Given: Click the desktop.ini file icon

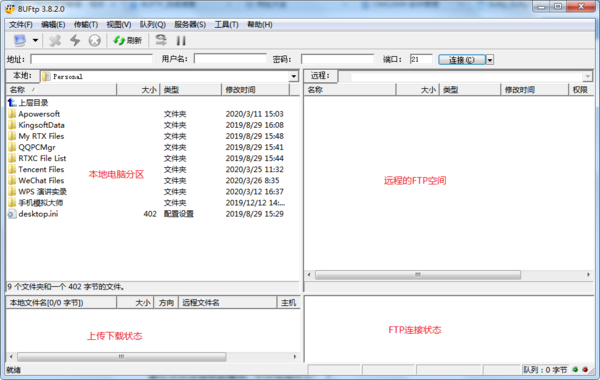Looking at the screenshot, I should pos(12,214).
